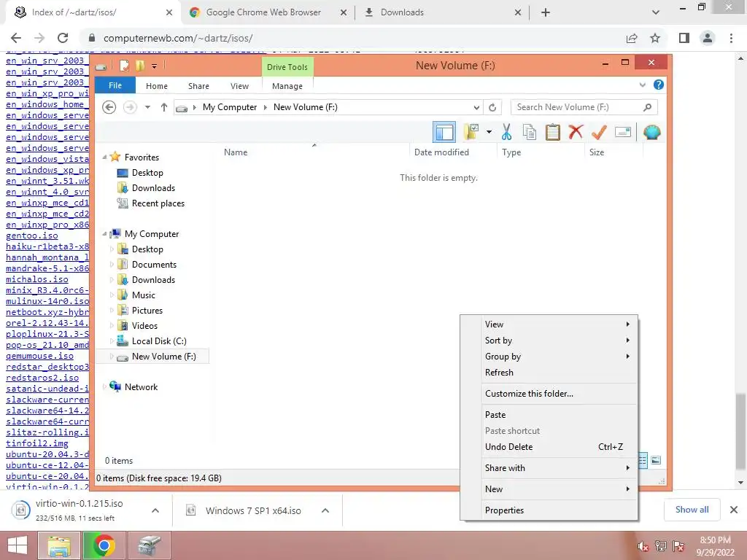The height and width of the screenshot is (560, 747).
Task: Open redstaros2.iso link in Chrome page
Action: point(42,378)
